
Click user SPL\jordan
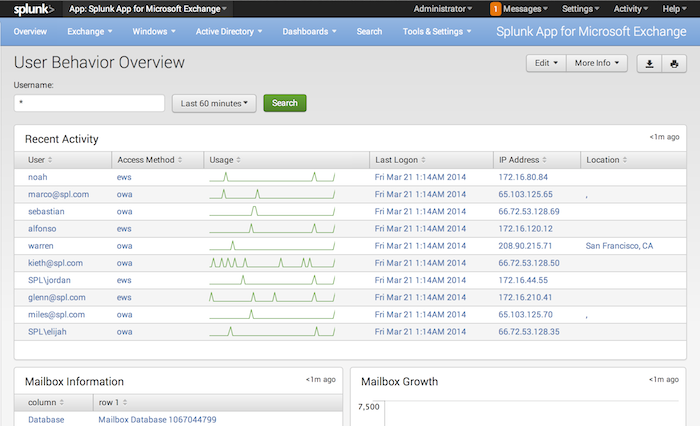tap(49, 280)
